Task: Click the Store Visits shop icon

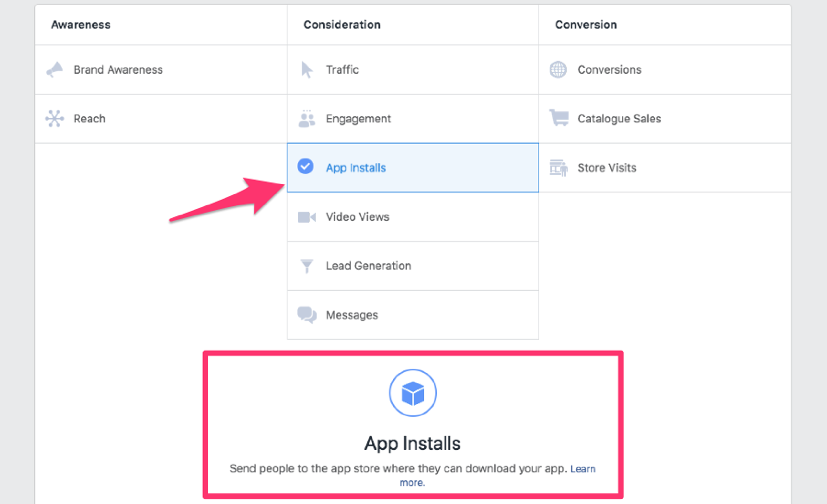Action: click(x=558, y=167)
